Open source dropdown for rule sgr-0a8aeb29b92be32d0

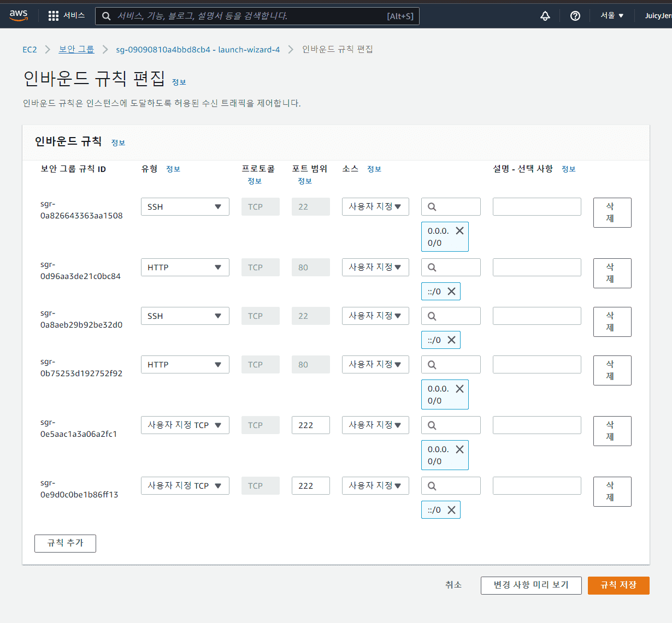[x=375, y=316]
